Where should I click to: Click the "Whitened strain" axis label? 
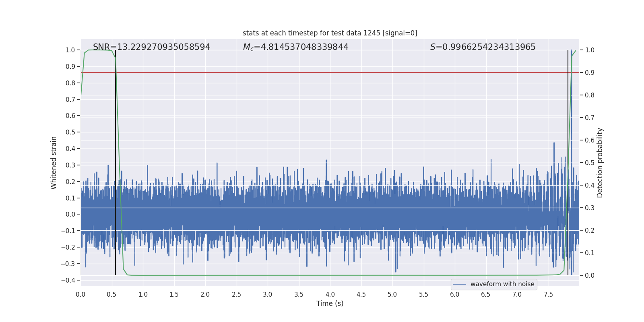point(54,163)
